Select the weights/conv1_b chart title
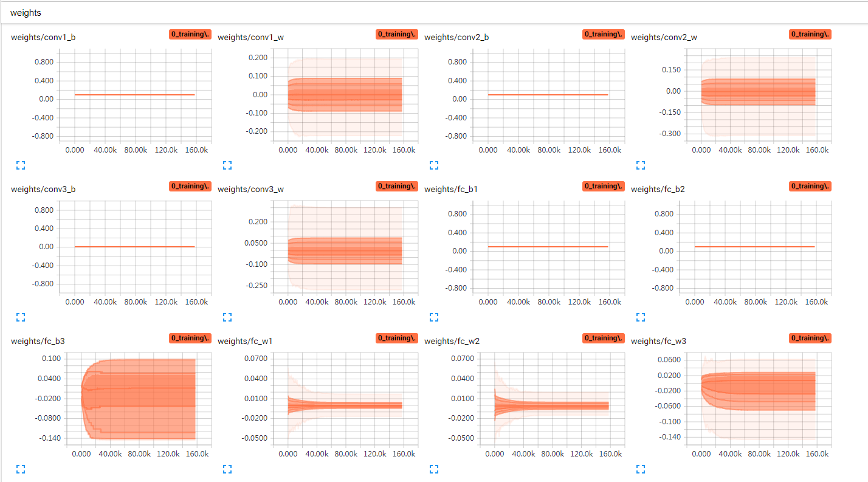 click(43, 38)
